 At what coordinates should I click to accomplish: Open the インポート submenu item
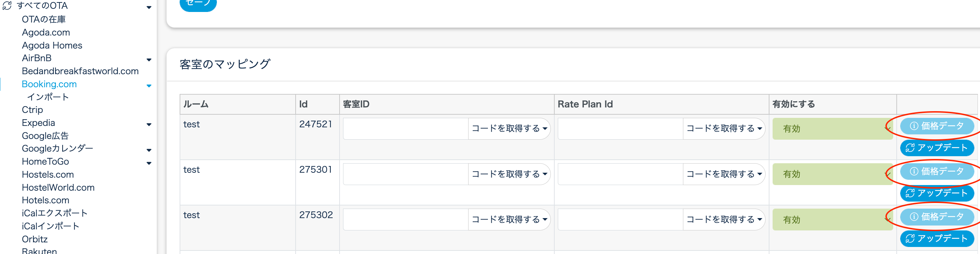(48, 97)
